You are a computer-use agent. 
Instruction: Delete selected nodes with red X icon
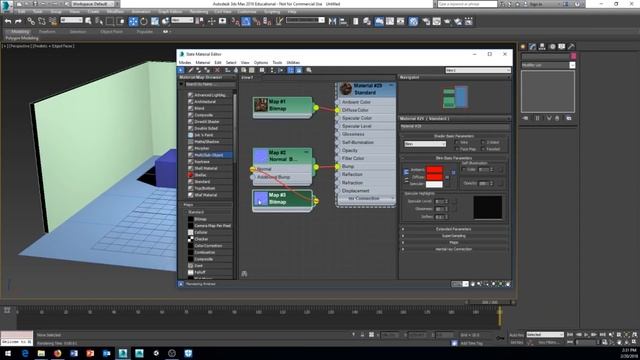(218, 70)
